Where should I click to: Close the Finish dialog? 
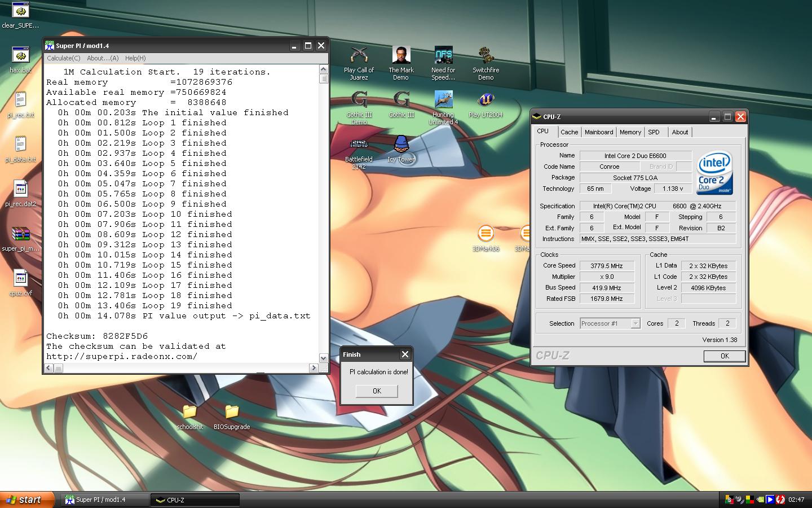(x=405, y=354)
